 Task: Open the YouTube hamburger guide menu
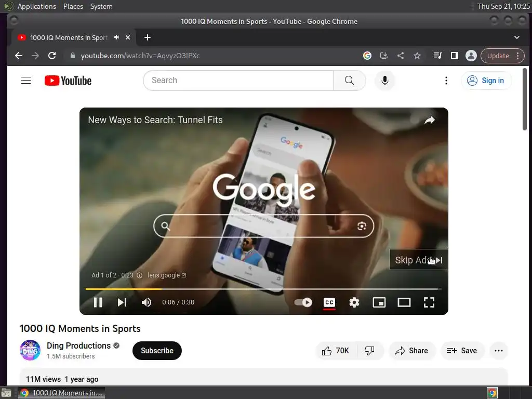[x=26, y=81]
